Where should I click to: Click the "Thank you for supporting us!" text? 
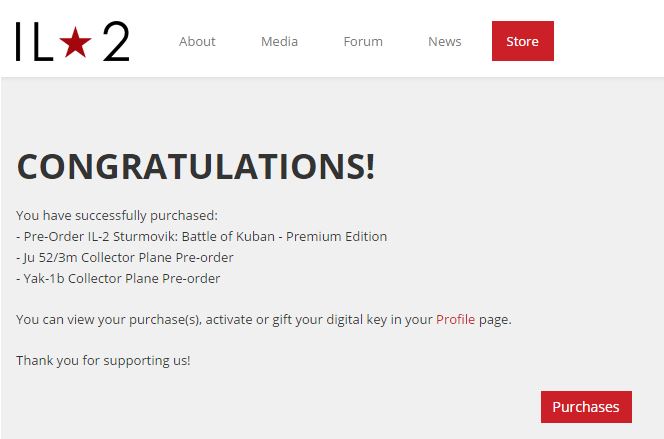[103, 360]
